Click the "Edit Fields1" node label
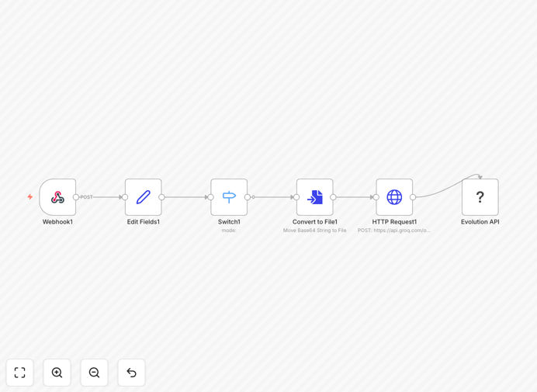Screen dimensions: 537x392 click(x=143, y=222)
